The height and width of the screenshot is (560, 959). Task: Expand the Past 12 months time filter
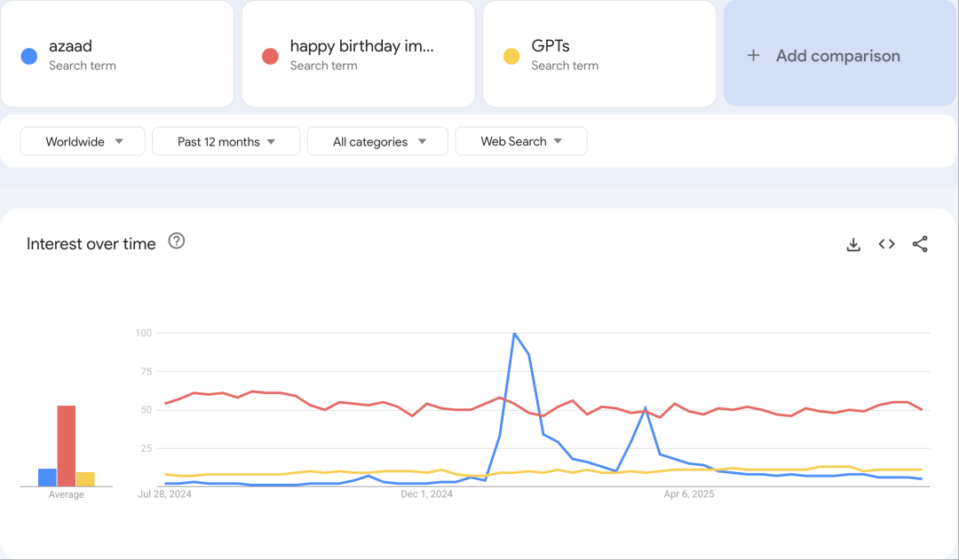[226, 141]
